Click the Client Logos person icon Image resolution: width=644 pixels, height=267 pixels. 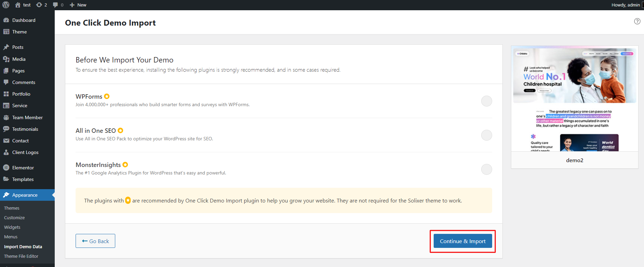click(6, 152)
